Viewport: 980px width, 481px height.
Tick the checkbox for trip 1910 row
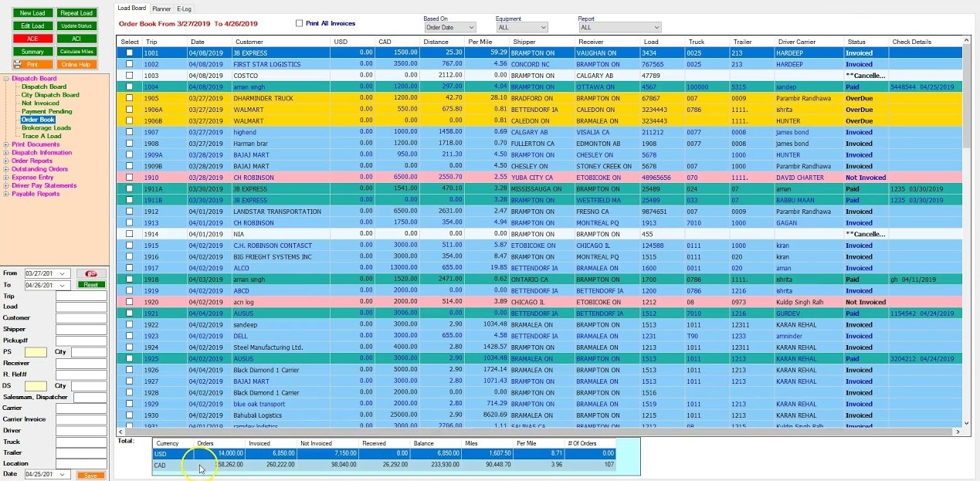pos(130,178)
